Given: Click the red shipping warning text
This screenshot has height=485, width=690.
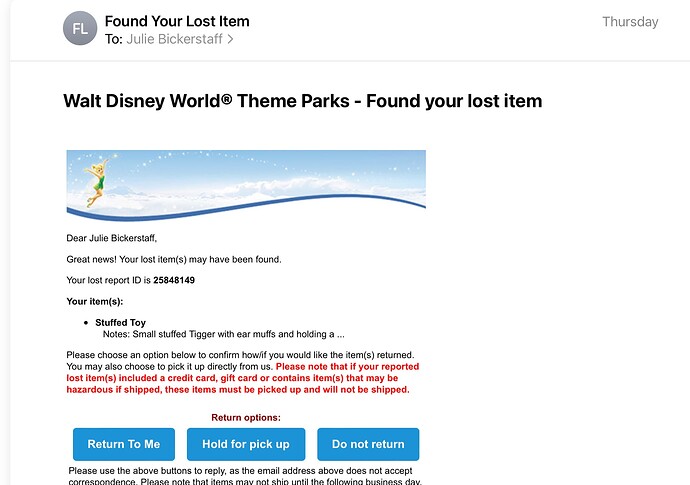Looking at the screenshot, I should point(243,378).
